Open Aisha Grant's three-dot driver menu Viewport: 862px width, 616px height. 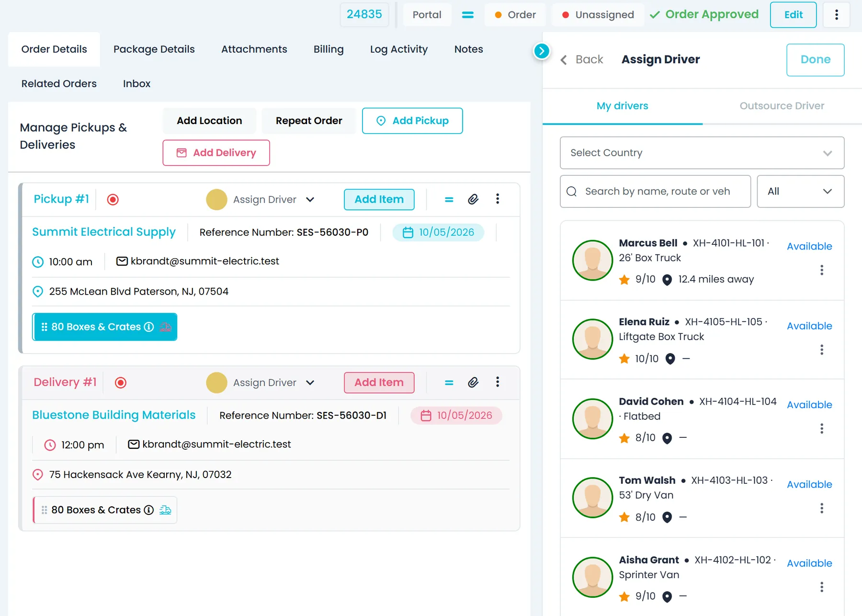click(x=822, y=587)
